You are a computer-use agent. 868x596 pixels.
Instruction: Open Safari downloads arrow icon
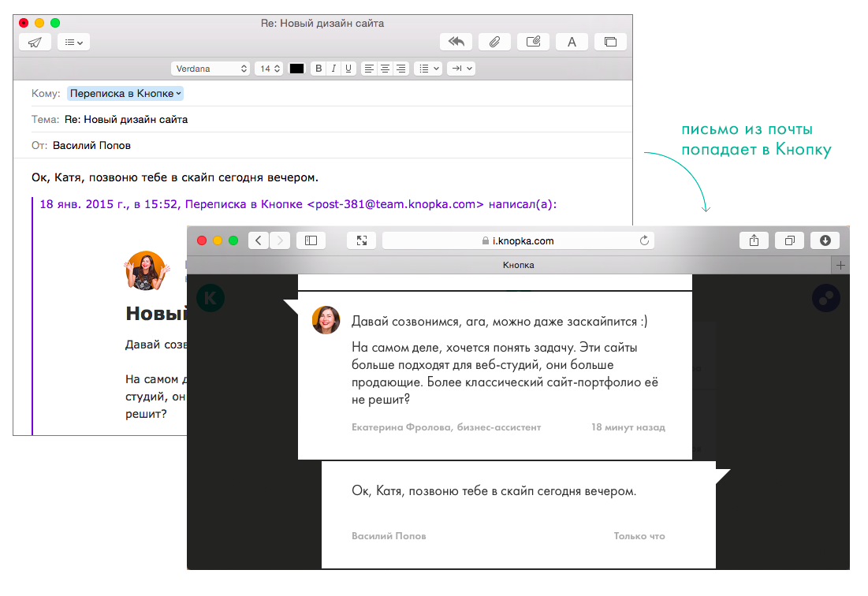coord(825,240)
